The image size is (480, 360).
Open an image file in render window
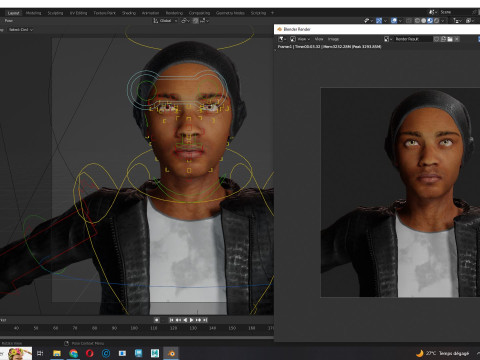450,39
